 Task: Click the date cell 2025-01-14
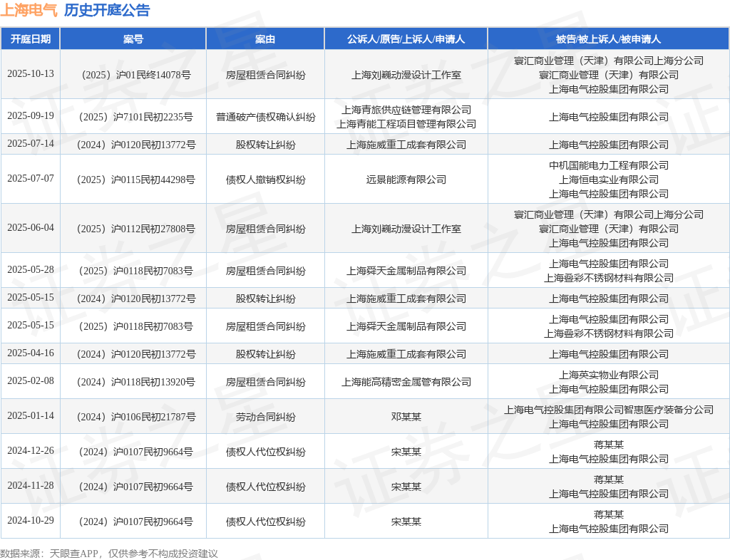pyautogui.click(x=30, y=416)
